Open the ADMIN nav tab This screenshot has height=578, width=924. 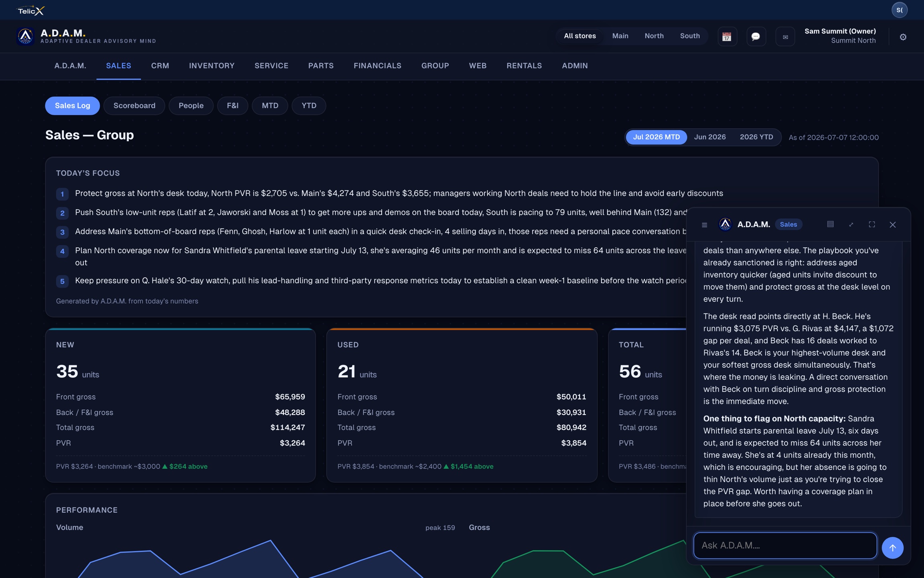click(575, 66)
